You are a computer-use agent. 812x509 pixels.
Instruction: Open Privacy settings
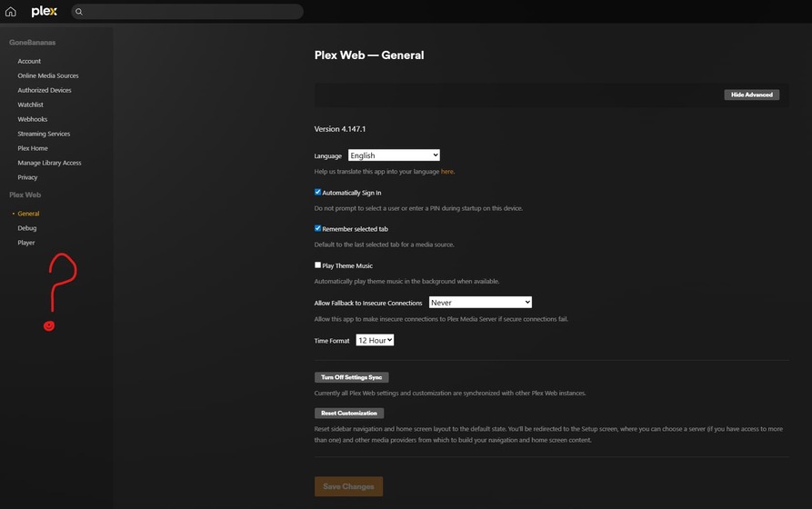(x=27, y=177)
